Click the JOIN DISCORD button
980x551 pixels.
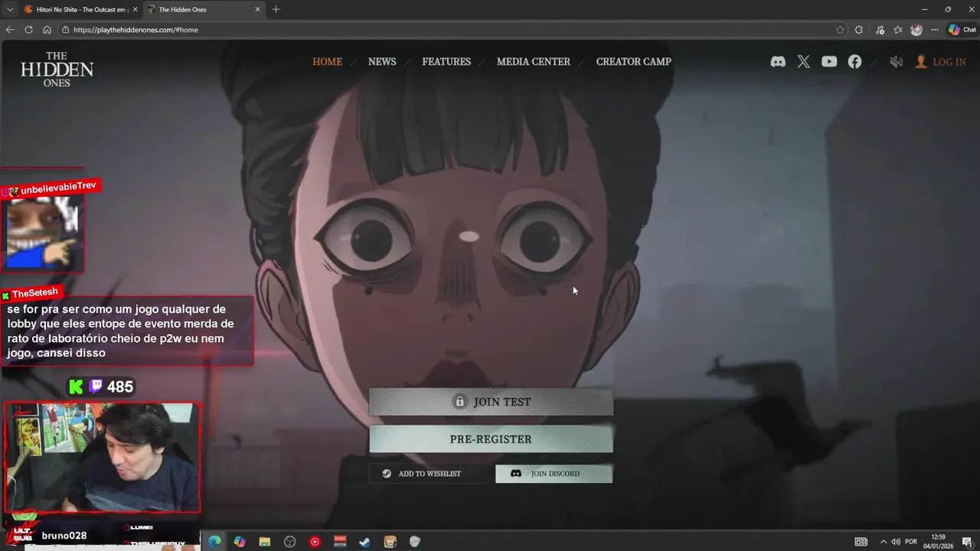pyautogui.click(x=554, y=474)
